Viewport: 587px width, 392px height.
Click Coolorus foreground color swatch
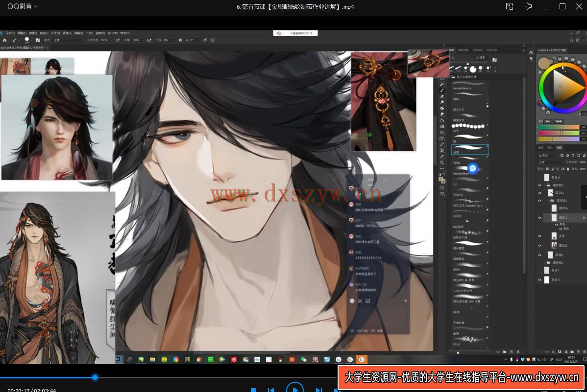(x=543, y=63)
